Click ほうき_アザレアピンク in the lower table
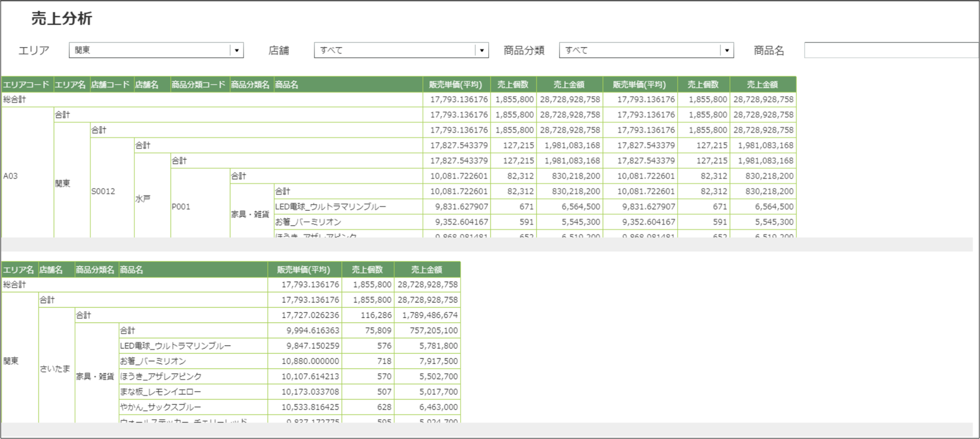 click(x=160, y=377)
